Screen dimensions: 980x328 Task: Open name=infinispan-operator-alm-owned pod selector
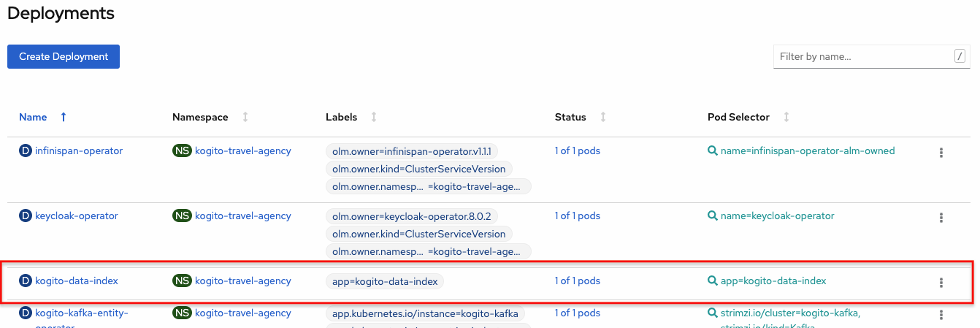tap(808, 151)
